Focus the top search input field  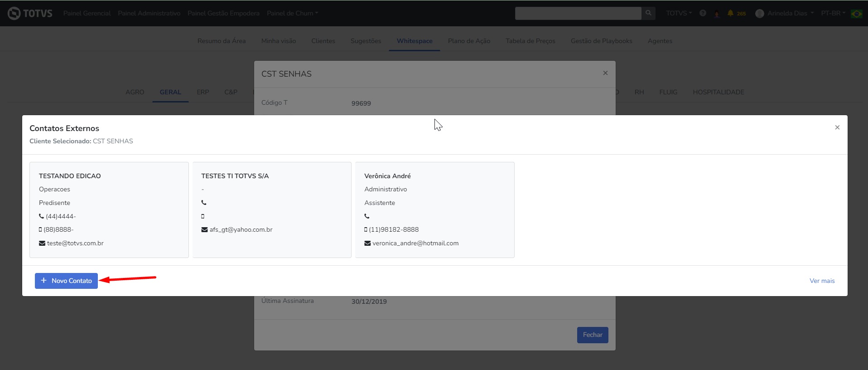[578, 13]
